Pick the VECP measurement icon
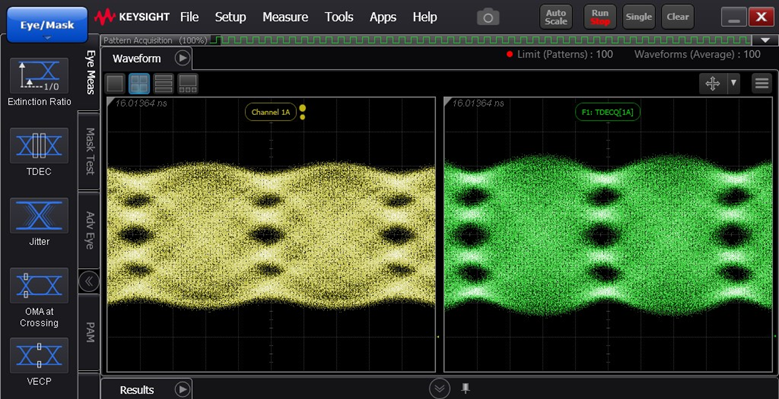Image resolution: width=779 pixels, height=399 pixels. pos(39,355)
